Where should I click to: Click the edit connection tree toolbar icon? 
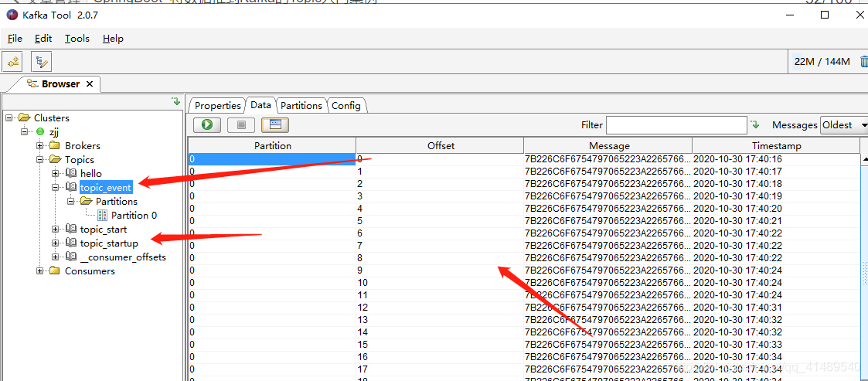(41, 62)
